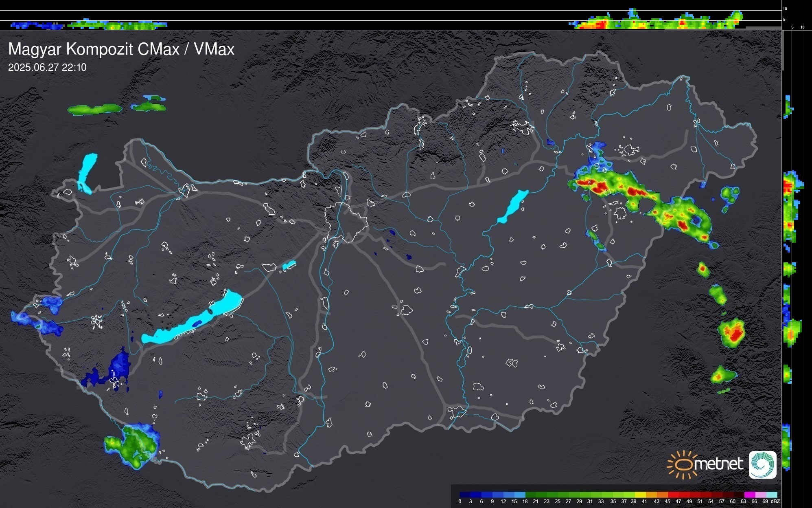Select the magenta 63 dBZ swatch
The width and height of the screenshot is (812, 508).
click(749, 495)
